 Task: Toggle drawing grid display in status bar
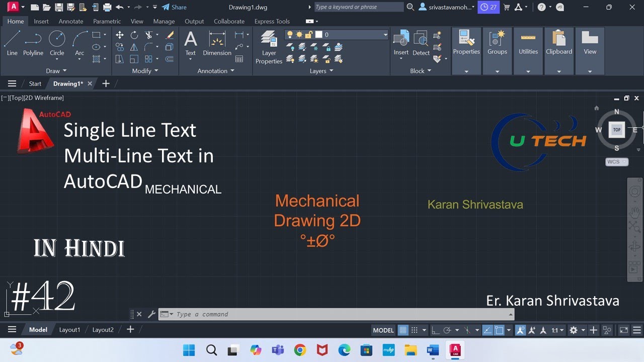(403, 330)
